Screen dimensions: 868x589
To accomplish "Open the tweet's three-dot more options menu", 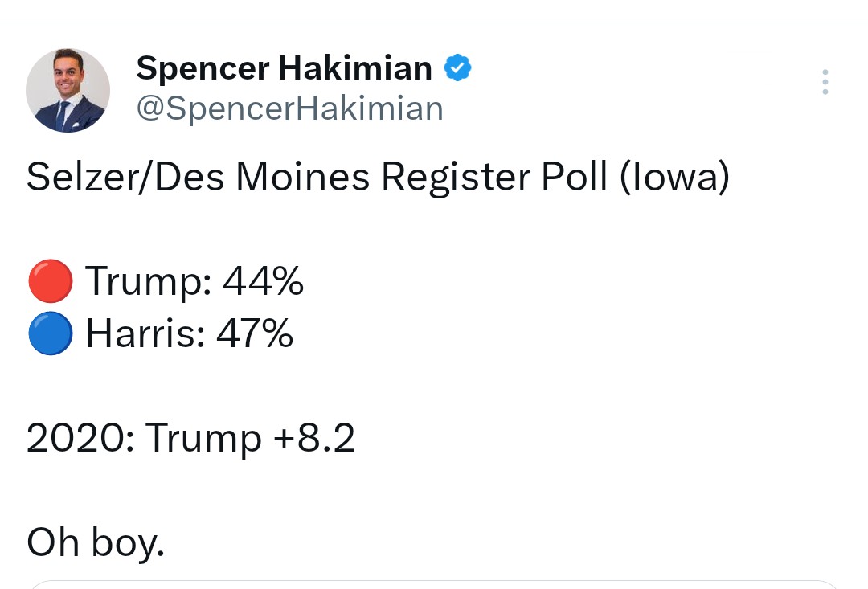I will point(825,82).
